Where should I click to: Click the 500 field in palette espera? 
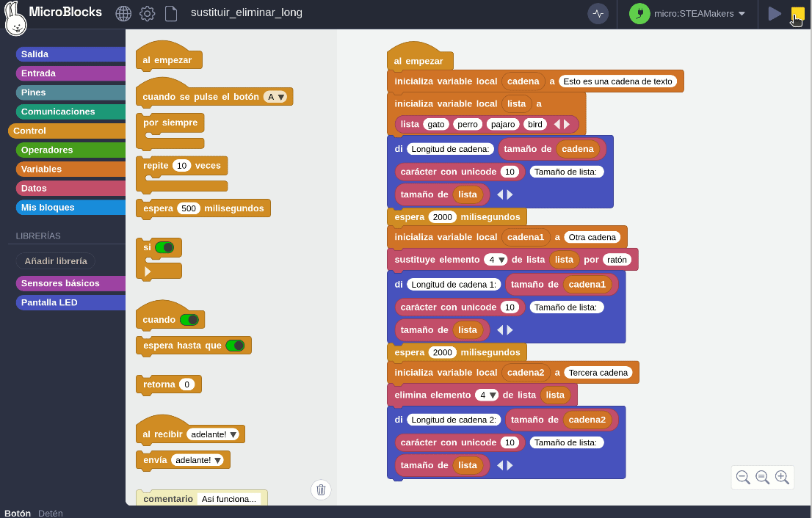tap(189, 208)
